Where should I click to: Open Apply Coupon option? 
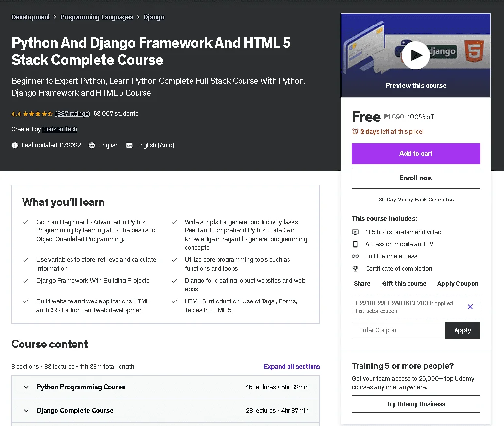tap(457, 284)
